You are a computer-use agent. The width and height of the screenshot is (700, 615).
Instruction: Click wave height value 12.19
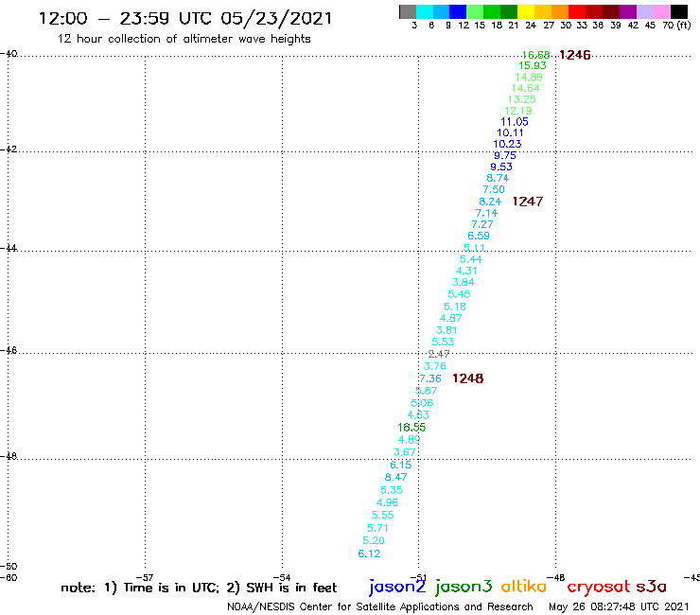click(x=517, y=111)
